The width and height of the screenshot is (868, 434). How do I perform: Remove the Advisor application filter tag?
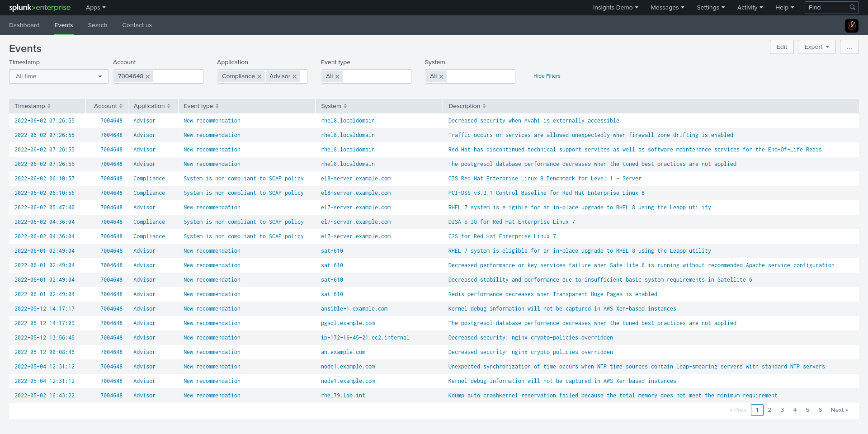coord(295,77)
